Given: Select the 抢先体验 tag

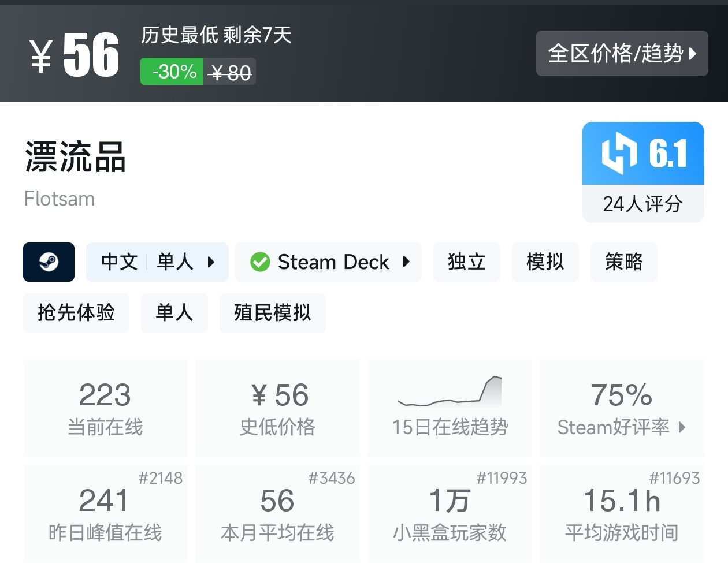Looking at the screenshot, I should [x=76, y=313].
